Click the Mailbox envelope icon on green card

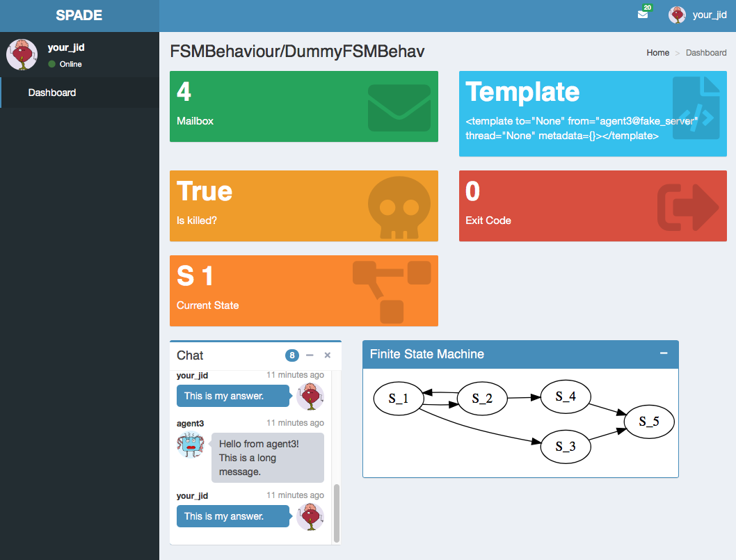point(399,108)
